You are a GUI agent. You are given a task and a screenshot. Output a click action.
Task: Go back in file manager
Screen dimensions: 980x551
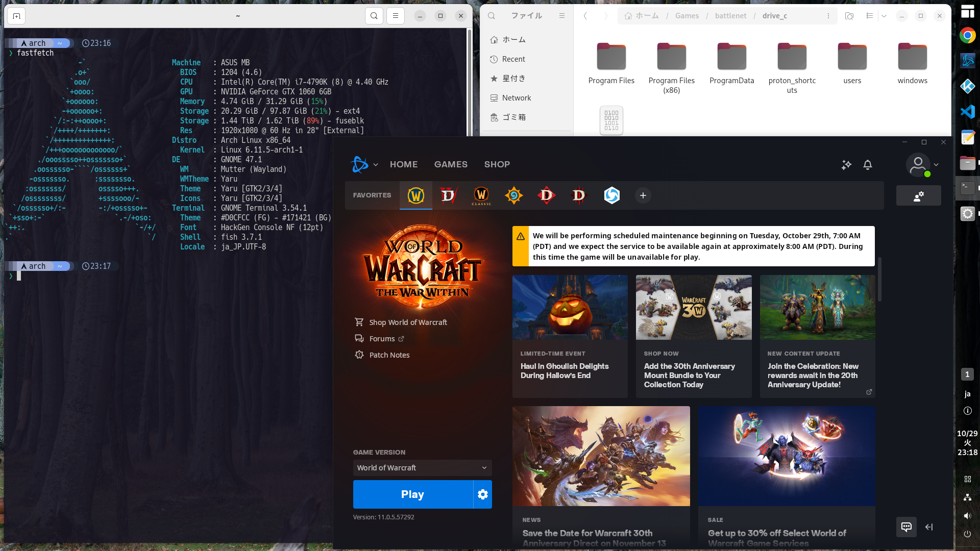tap(585, 16)
